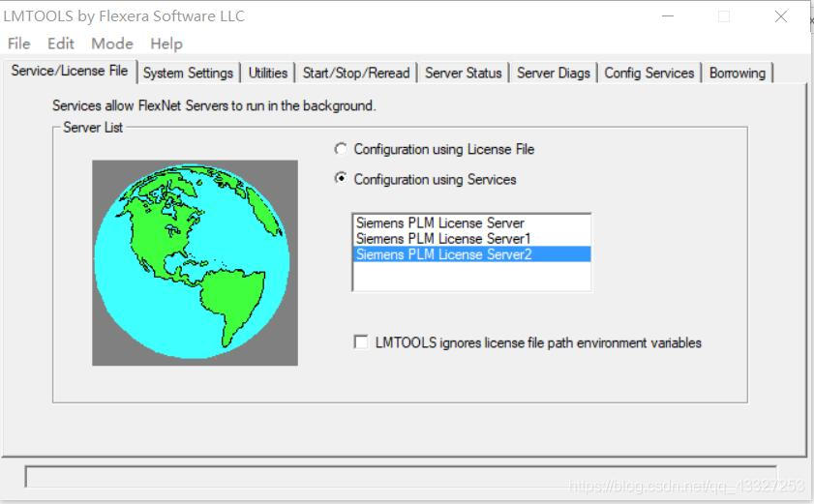
Task: Open the Borrowing tab
Action: [738, 74]
